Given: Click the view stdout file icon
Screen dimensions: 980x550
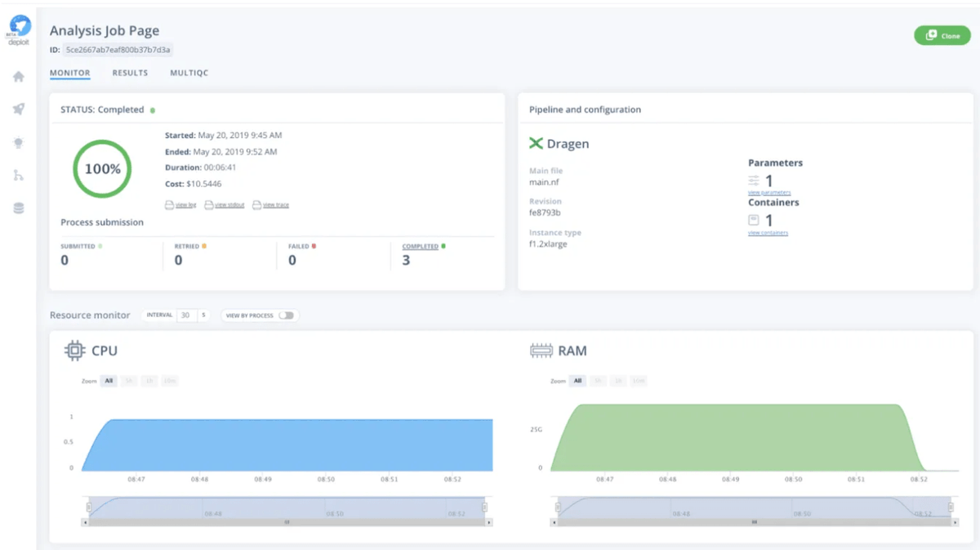Looking at the screenshot, I should pyautogui.click(x=208, y=205).
